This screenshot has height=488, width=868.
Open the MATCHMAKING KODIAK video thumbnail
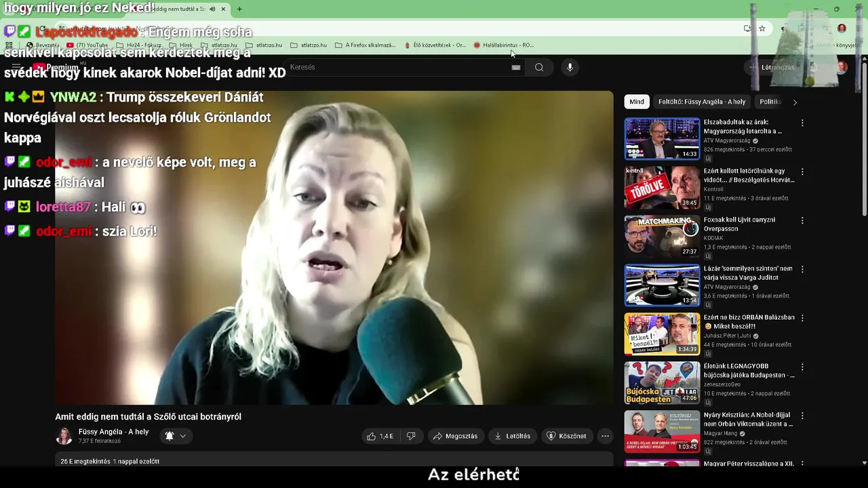[x=662, y=237]
